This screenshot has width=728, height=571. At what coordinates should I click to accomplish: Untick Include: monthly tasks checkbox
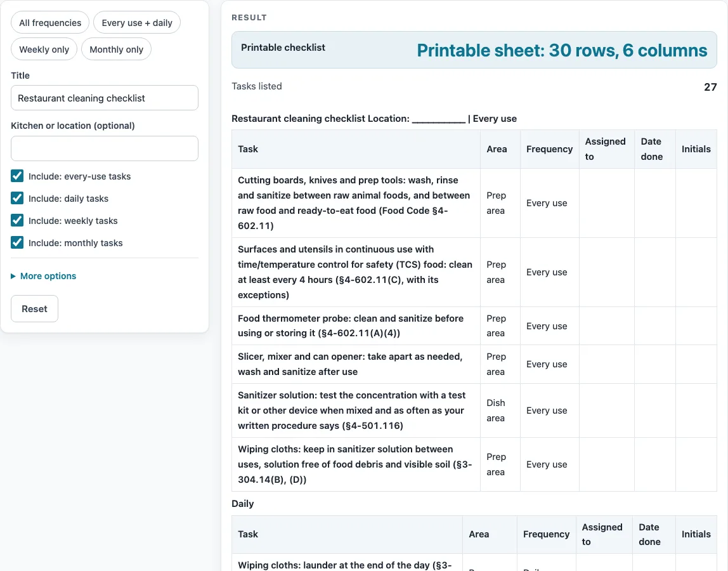point(17,243)
